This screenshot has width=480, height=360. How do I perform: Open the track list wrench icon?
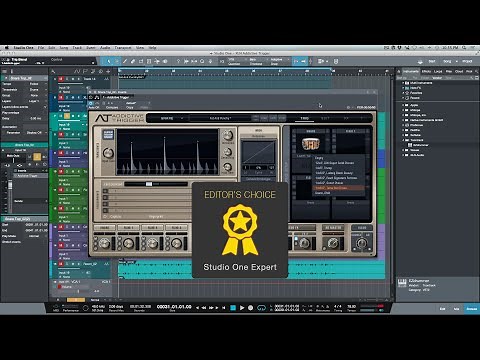point(53,71)
